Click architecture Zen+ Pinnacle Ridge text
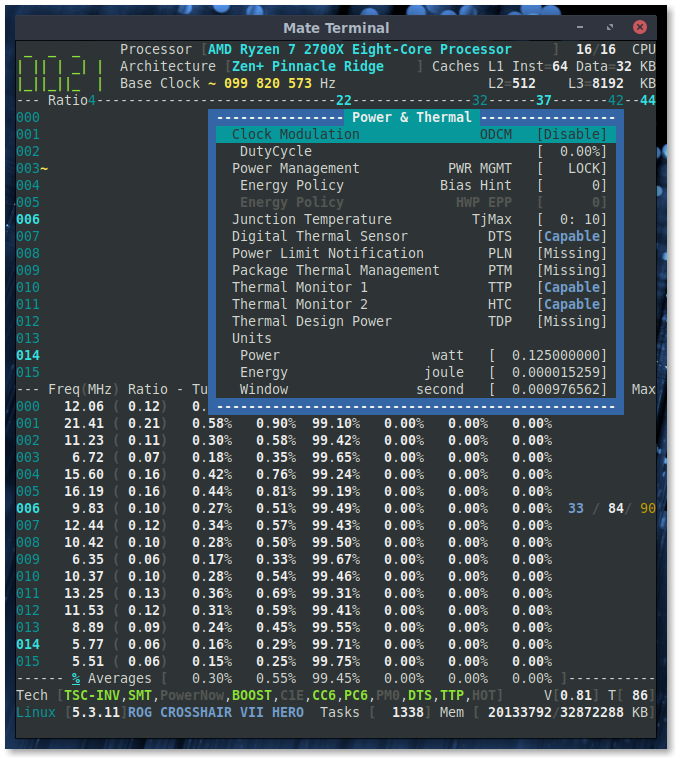This screenshot has width=676, height=758. [x=308, y=66]
